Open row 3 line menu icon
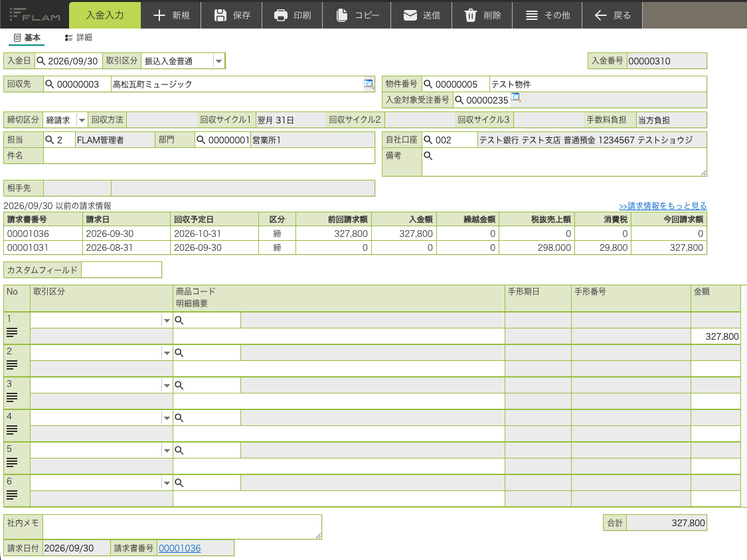 point(12,397)
